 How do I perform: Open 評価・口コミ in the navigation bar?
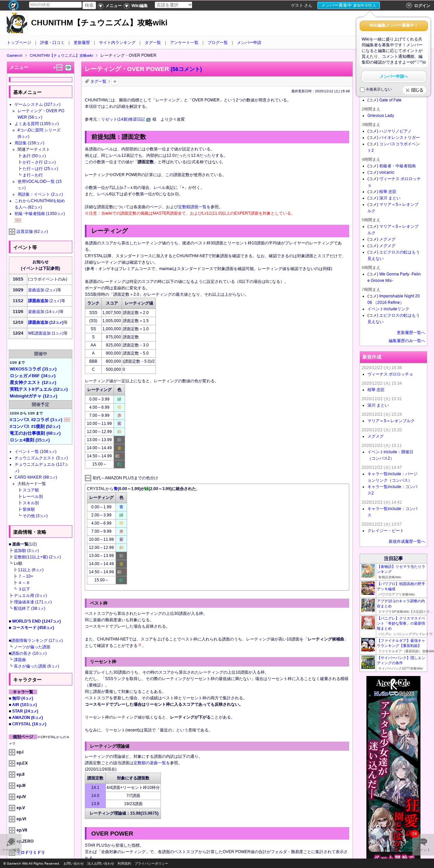52,43
